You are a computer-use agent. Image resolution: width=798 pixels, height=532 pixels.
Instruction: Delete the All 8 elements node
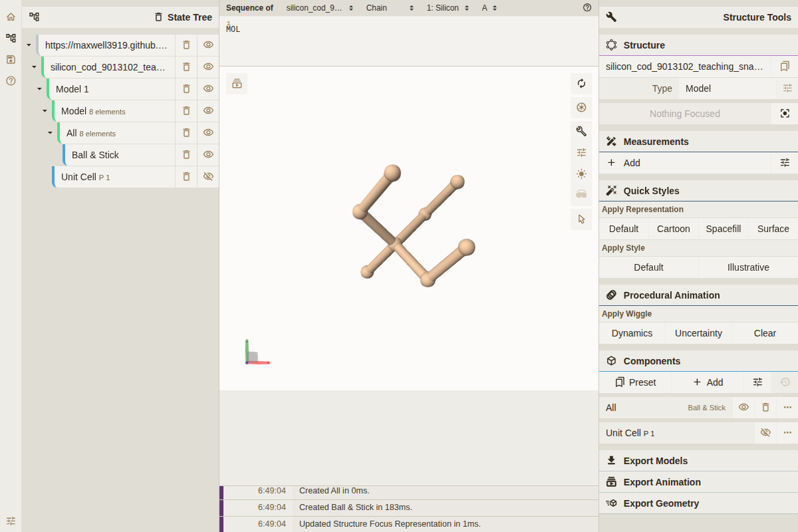pos(186,132)
